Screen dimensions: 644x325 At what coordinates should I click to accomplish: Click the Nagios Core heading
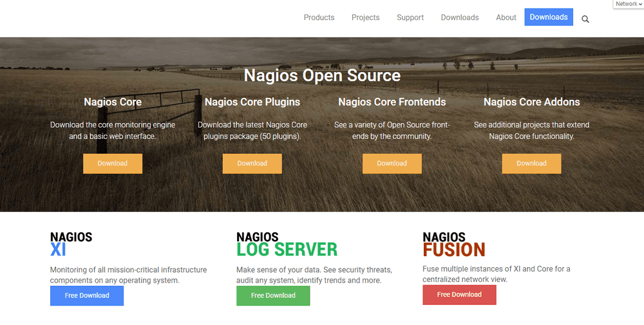pyautogui.click(x=113, y=102)
